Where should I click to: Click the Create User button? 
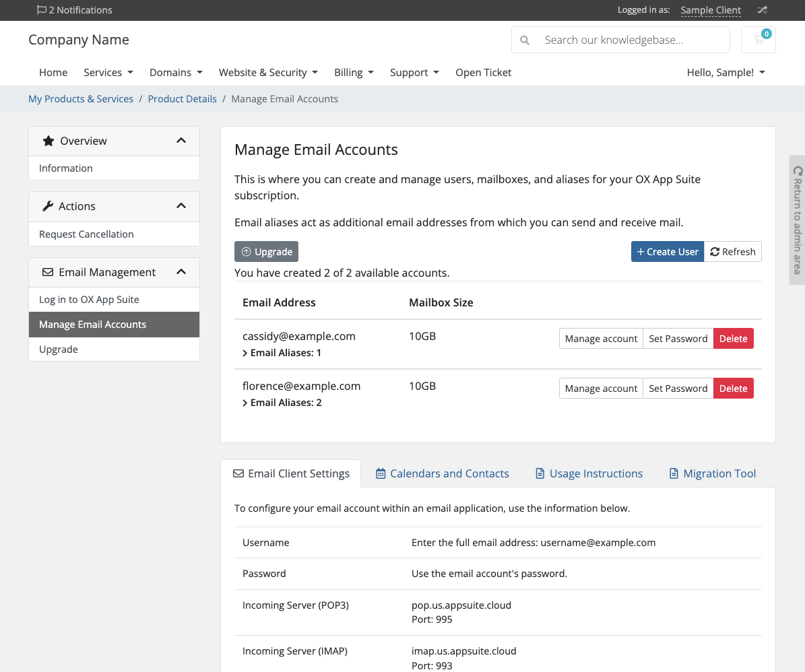click(x=668, y=252)
